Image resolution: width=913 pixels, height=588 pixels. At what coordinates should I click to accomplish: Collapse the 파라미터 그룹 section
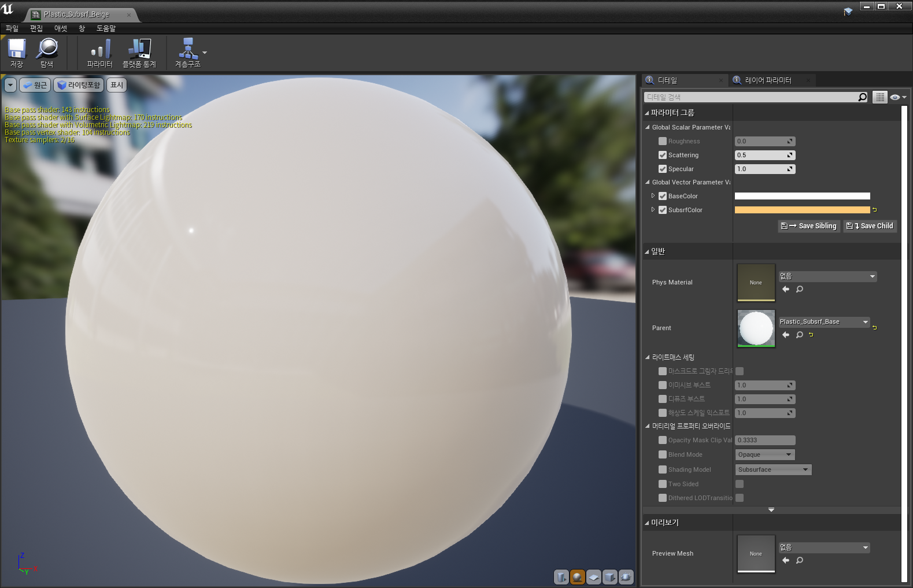(x=647, y=113)
